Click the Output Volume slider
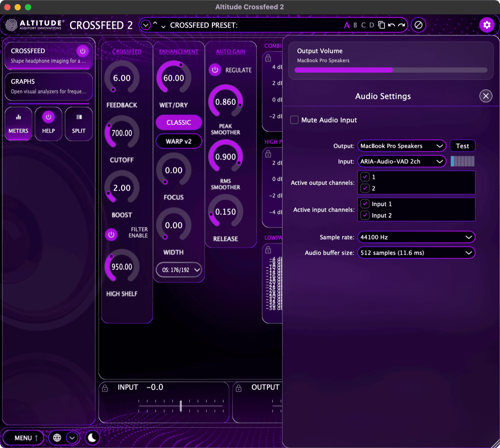This screenshot has height=448, width=500. (391, 70)
